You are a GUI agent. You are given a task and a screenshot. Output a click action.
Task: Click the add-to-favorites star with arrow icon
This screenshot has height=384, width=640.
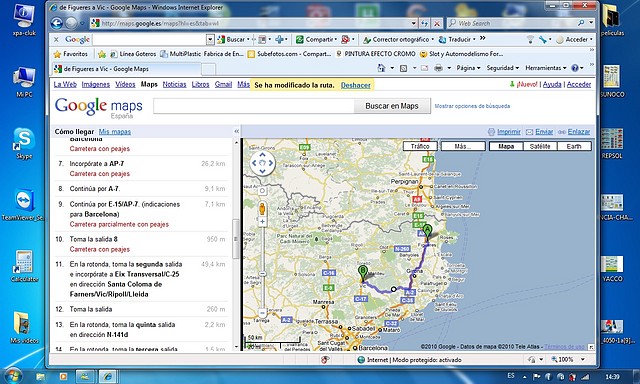point(102,54)
